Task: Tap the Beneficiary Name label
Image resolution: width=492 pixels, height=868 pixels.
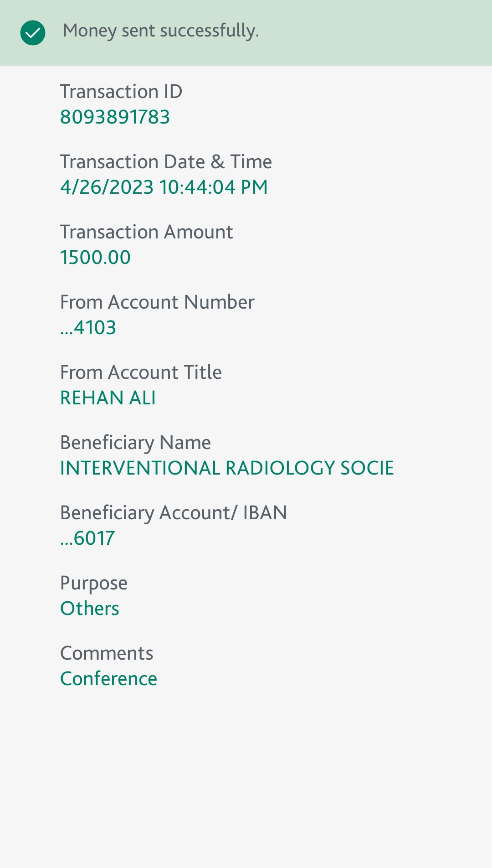Action: click(135, 443)
